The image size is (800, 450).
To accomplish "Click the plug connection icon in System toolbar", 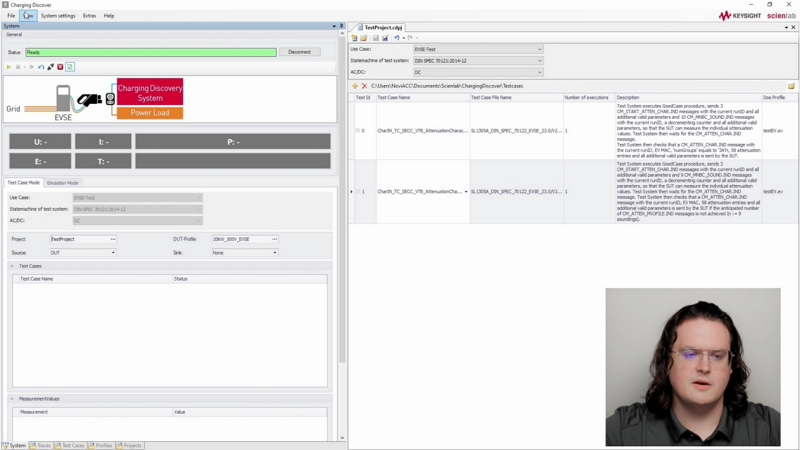I will pyautogui.click(x=50, y=67).
